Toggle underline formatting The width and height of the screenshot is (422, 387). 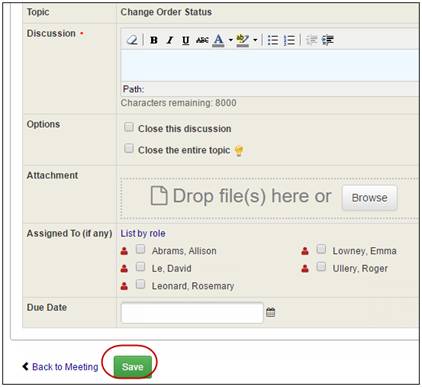point(186,40)
